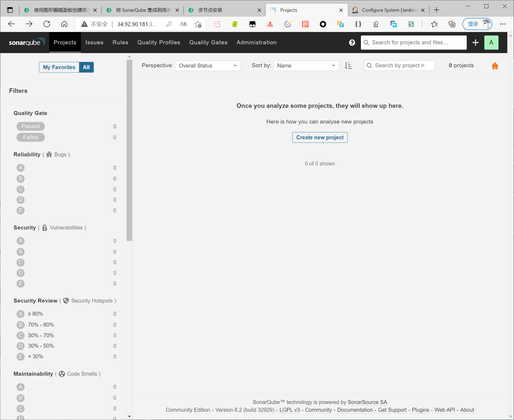
Task: Click the sort order direction icon
Action: (348, 66)
